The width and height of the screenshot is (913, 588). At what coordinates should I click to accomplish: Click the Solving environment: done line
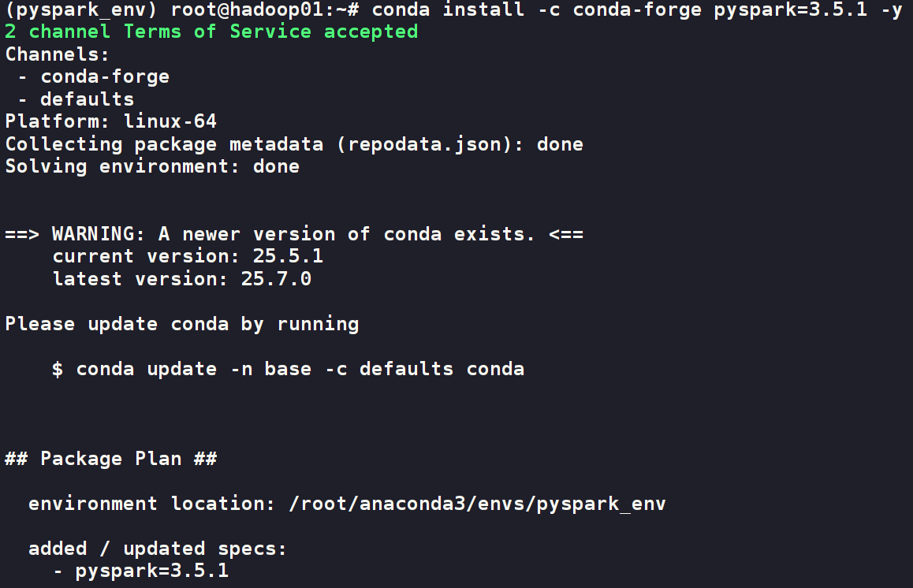[152, 166]
